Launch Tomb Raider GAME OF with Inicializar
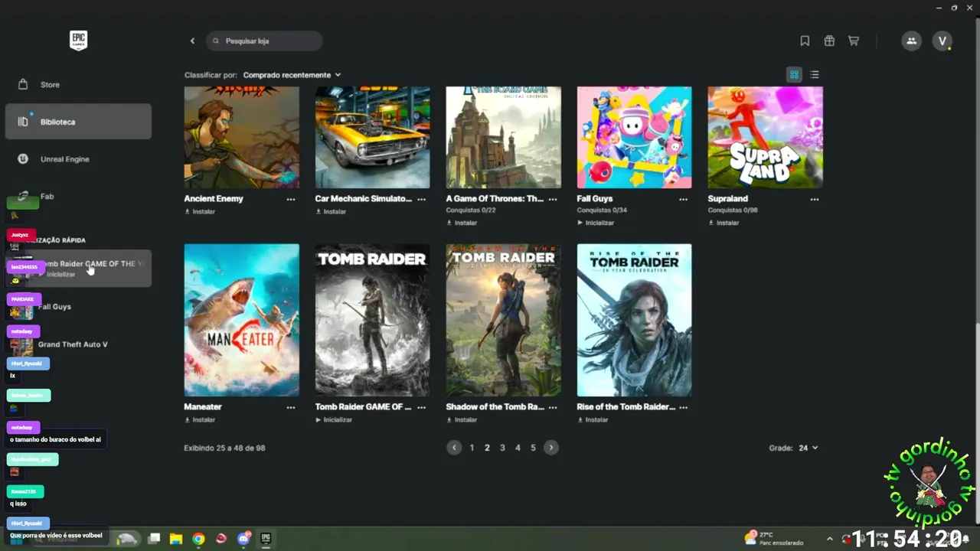980x551 pixels. (x=334, y=419)
